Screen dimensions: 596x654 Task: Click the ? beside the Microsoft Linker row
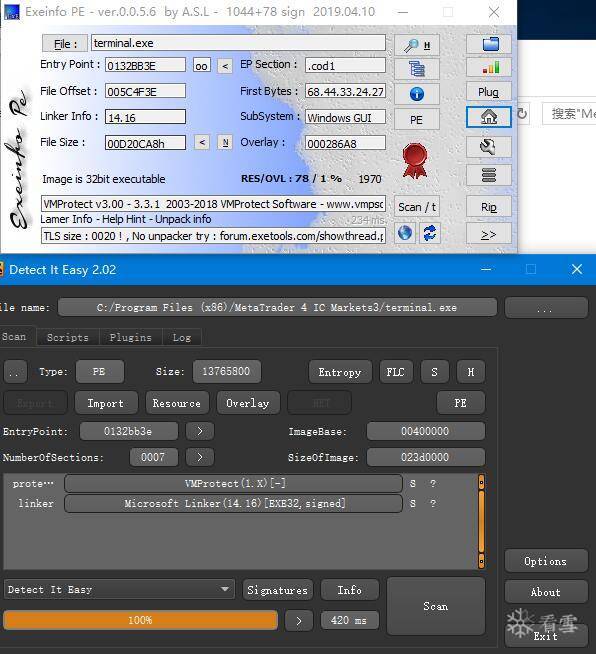click(433, 503)
